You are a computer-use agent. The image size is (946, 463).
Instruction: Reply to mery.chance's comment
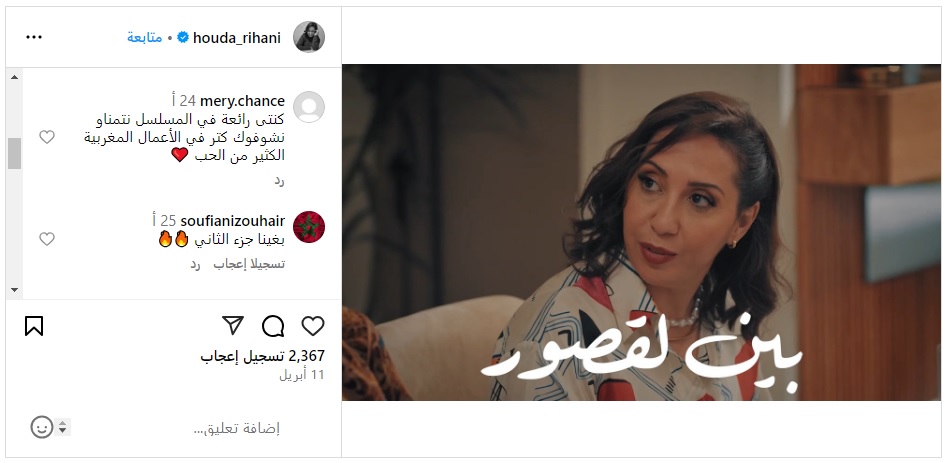point(279,180)
